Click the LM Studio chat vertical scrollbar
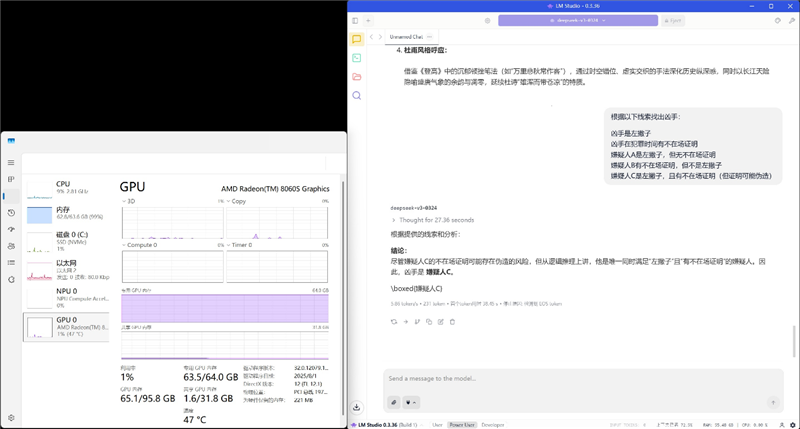 pos(794,341)
